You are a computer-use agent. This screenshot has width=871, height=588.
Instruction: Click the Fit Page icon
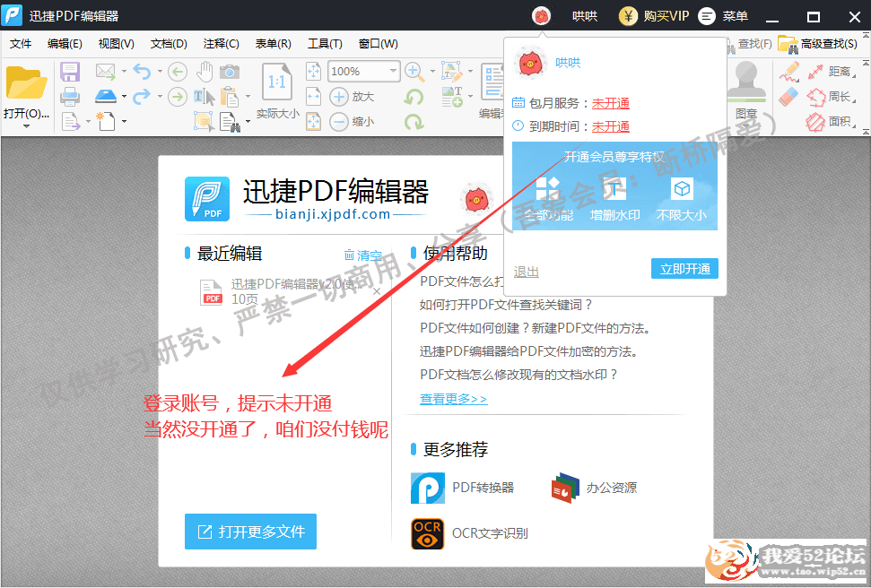point(314,71)
